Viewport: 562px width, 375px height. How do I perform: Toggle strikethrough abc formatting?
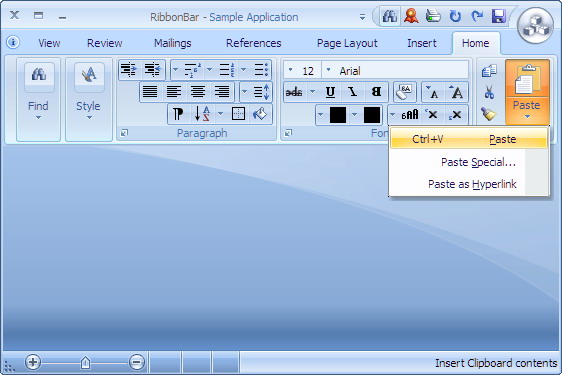pos(294,92)
